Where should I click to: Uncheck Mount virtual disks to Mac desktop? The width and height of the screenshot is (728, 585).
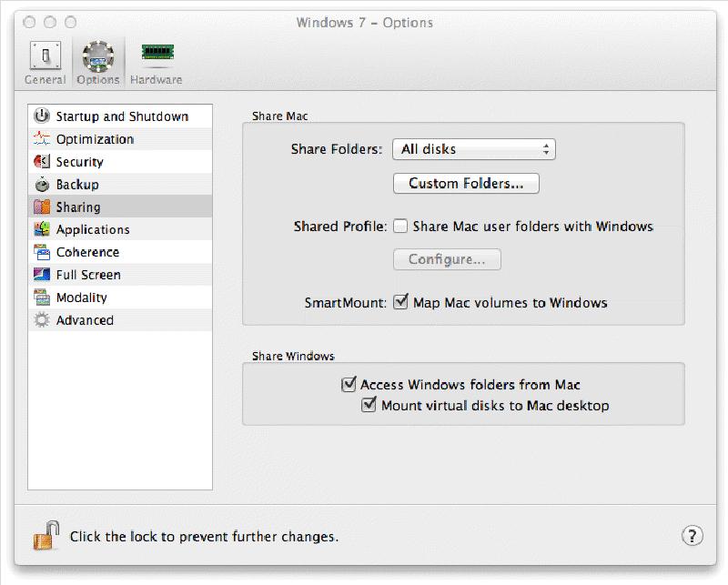369,404
